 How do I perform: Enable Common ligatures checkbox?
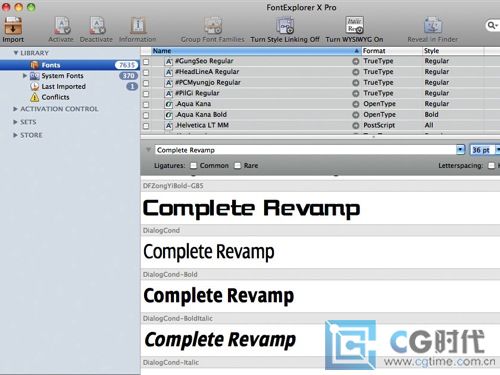coord(193,165)
